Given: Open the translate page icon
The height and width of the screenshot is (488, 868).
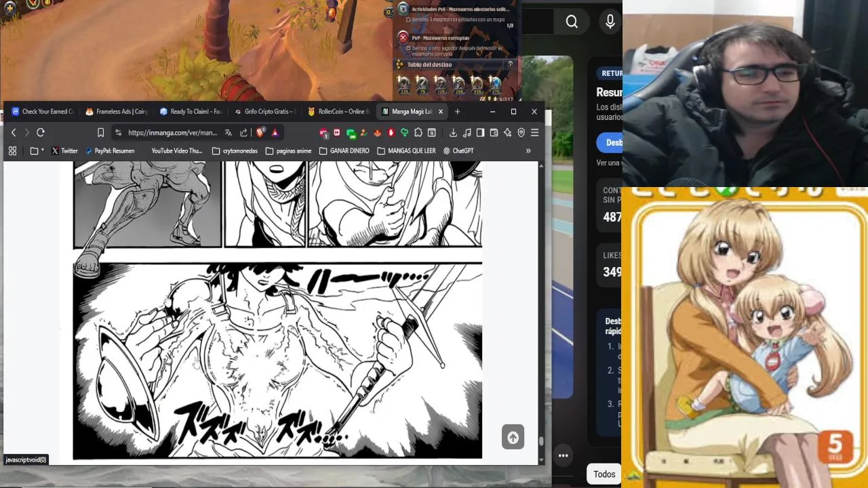Looking at the screenshot, I should pyautogui.click(x=229, y=133).
